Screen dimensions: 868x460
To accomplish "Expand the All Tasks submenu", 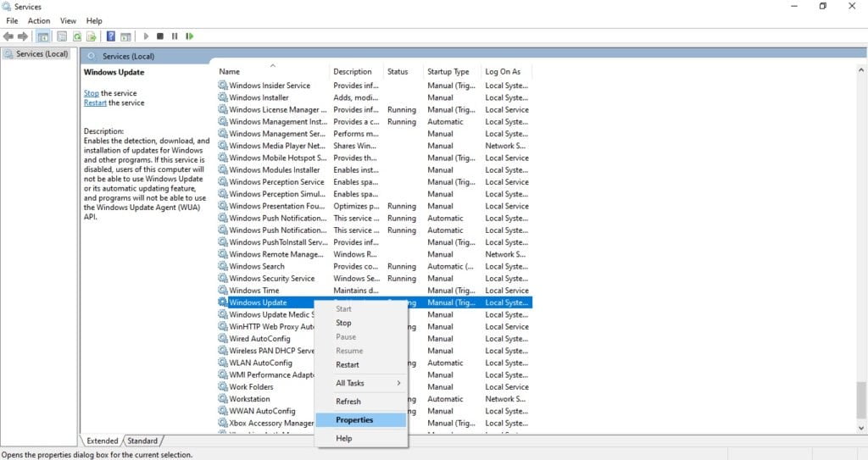I will [361, 383].
